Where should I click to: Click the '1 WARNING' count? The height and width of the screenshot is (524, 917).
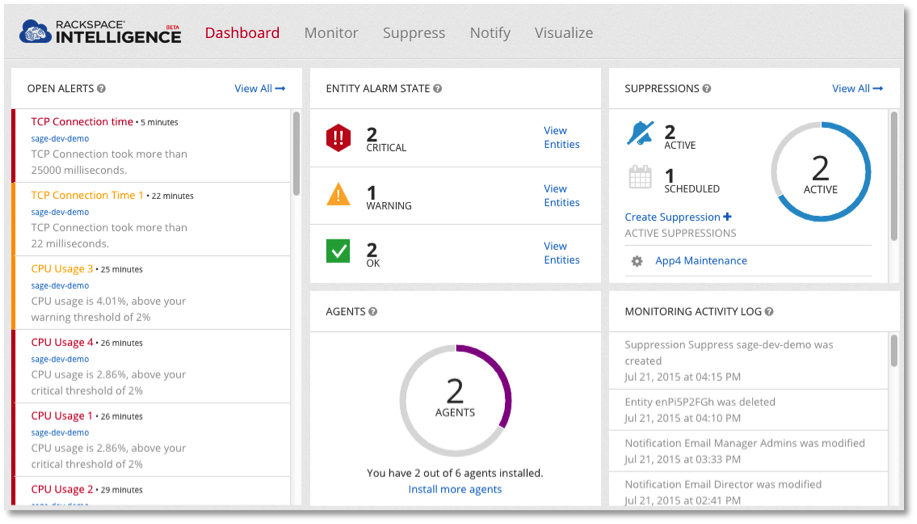click(x=388, y=198)
